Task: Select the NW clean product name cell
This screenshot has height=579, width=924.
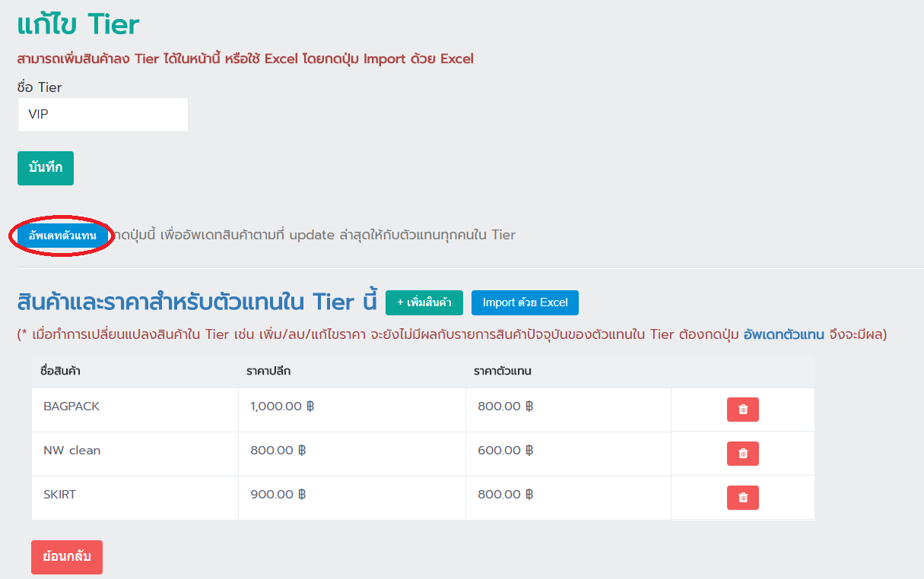Action: pyautogui.click(x=72, y=451)
